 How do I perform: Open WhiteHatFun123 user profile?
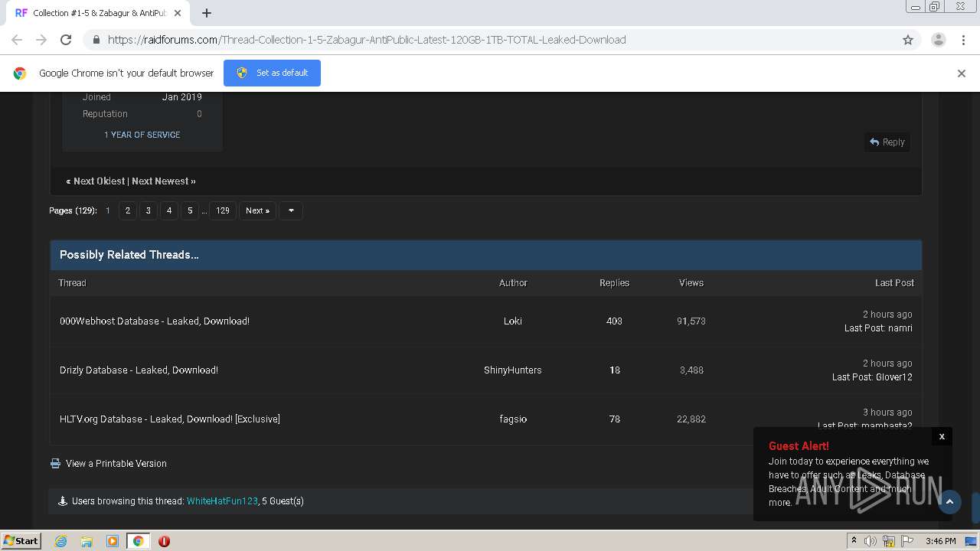coord(222,501)
